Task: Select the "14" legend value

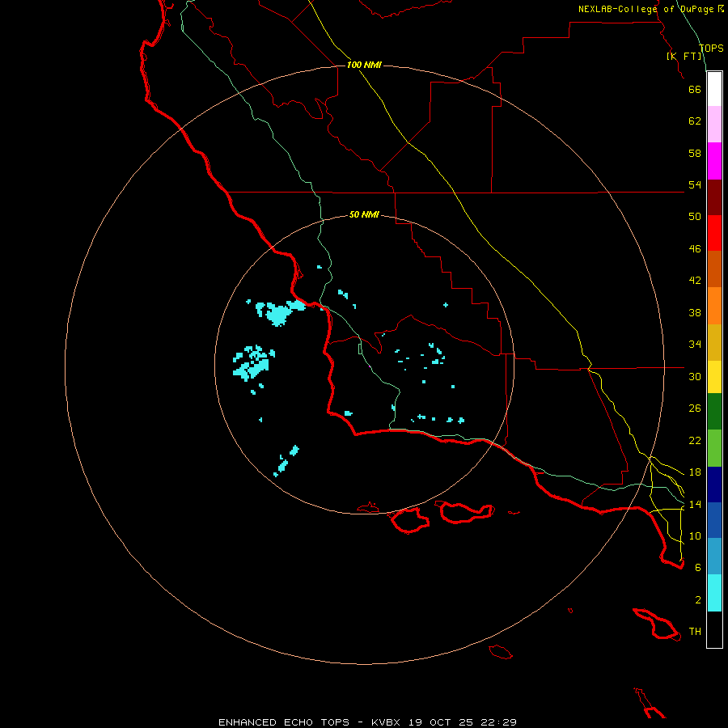Action: pos(695,505)
